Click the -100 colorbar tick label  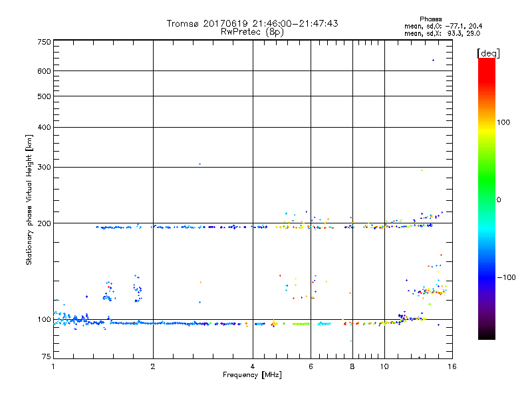click(507, 277)
